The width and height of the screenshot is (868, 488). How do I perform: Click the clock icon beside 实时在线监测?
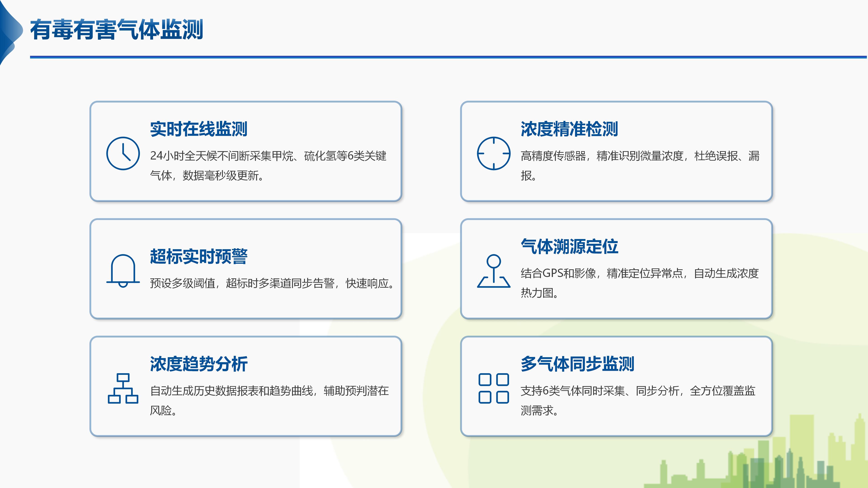[x=123, y=153]
